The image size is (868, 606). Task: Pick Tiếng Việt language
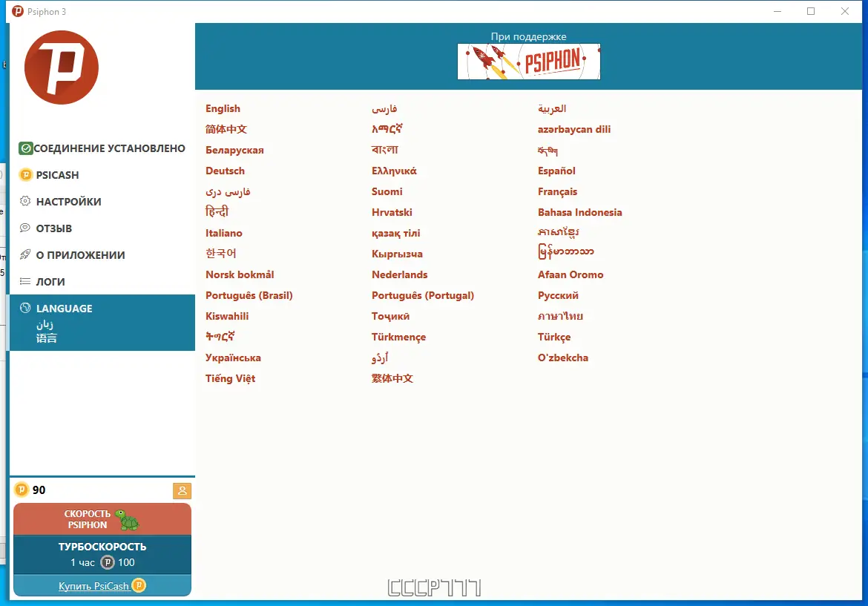click(x=230, y=378)
